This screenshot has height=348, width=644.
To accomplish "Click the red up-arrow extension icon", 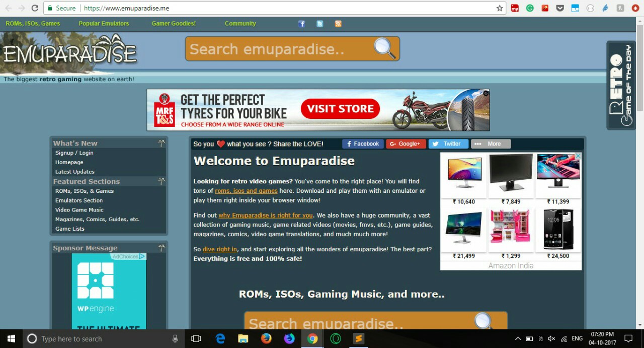I will point(635,8).
